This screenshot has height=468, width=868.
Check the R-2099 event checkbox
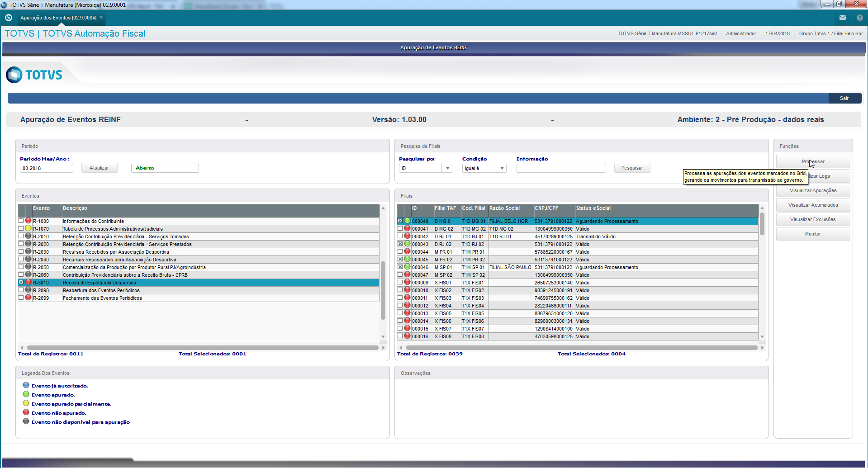(x=21, y=298)
